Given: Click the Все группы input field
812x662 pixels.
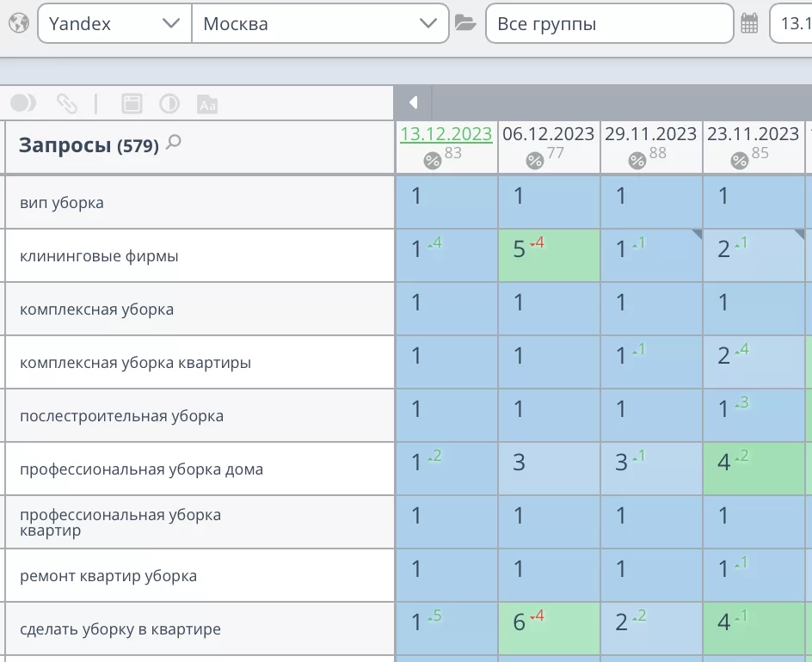Looking at the screenshot, I should point(609,24).
